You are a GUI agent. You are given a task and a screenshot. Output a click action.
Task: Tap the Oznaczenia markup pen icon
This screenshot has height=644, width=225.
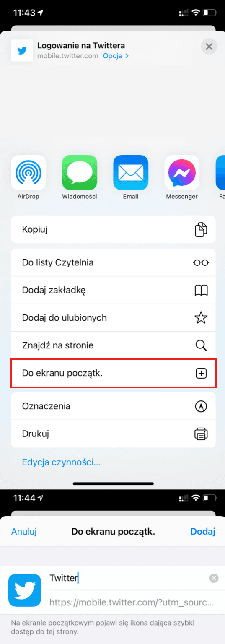[x=201, y=406]
